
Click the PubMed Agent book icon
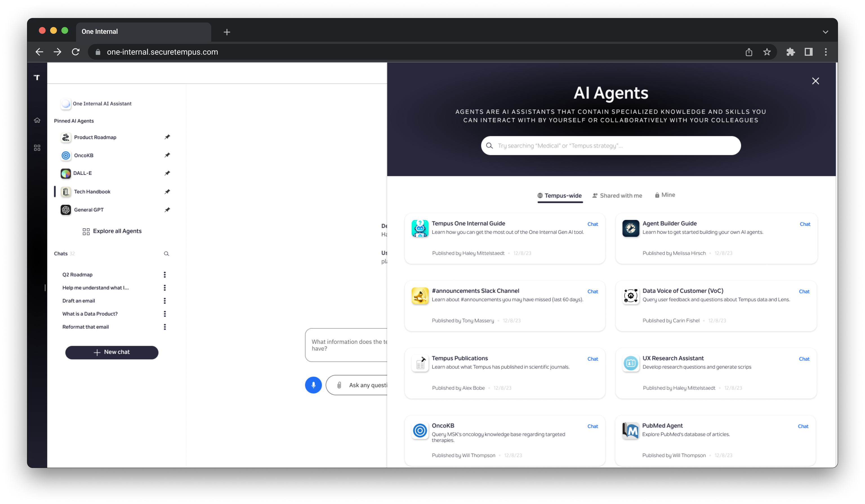click(630, 431)
